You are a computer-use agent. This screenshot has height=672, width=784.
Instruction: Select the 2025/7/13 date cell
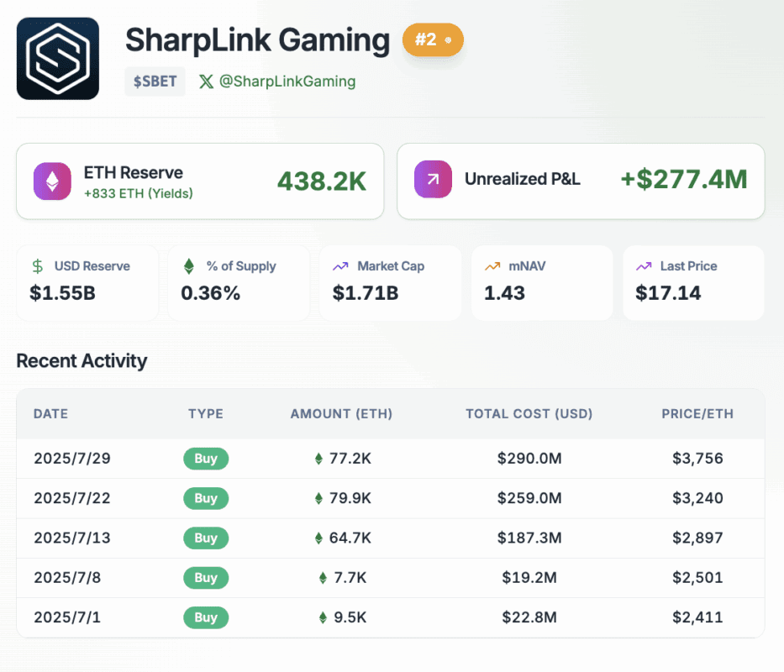72,538
